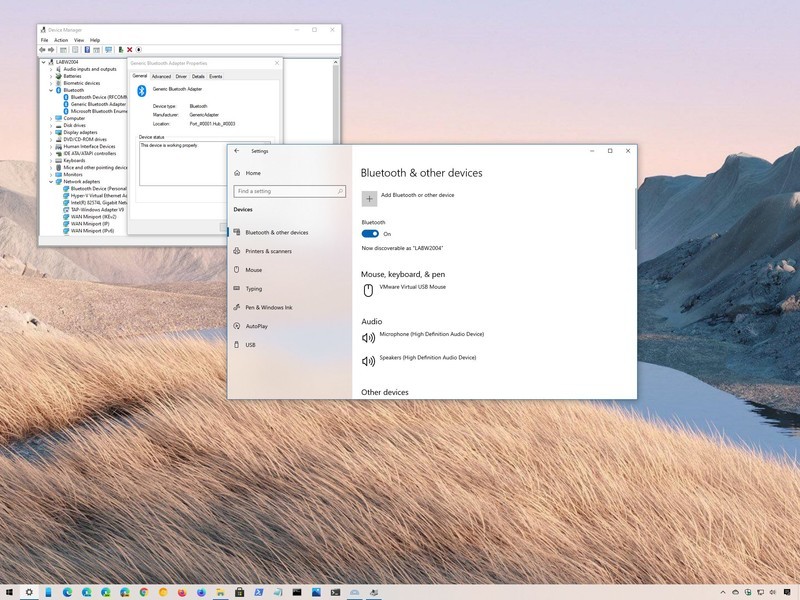This screenshot has width=800, height=600.
Task: Select TAP-Windows Adapter V9 tree item
Action: click(x=97, y=210)
